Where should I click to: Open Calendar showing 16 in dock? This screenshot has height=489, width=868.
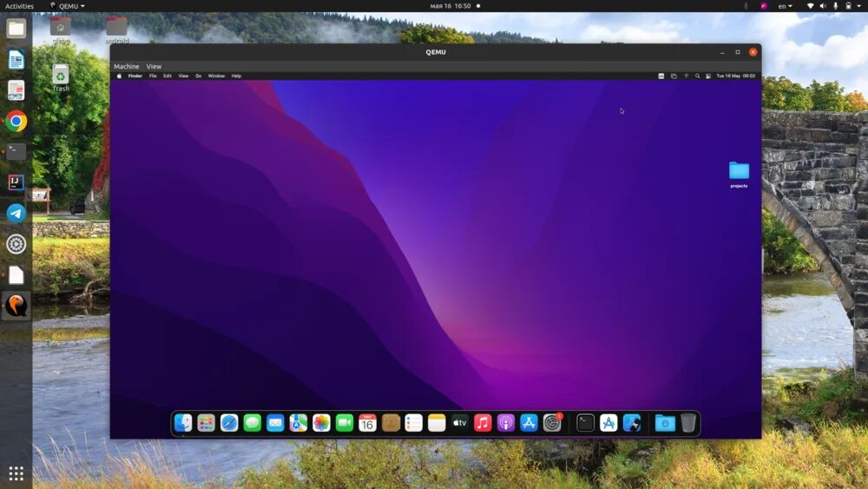[x=367, y=423]
